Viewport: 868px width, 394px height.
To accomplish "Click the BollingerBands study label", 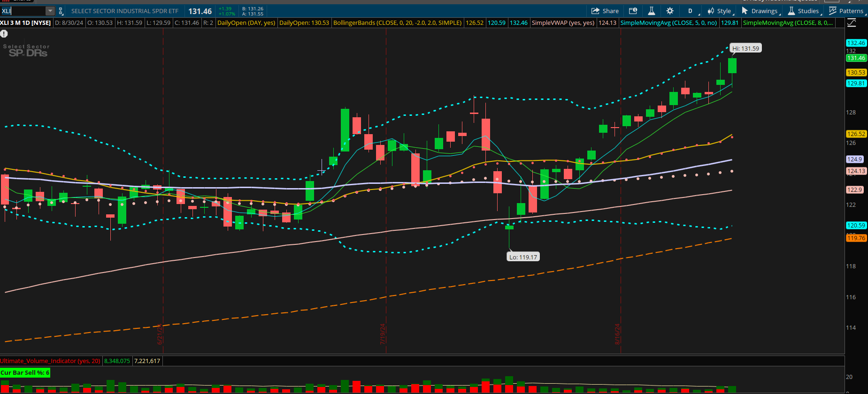I will coord(398,23).
